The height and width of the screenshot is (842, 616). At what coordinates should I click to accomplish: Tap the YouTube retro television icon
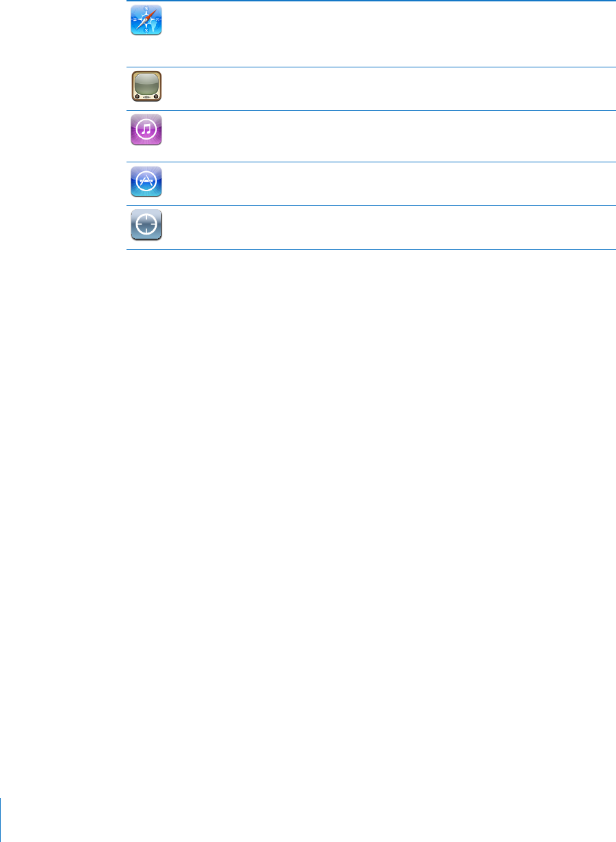coord(146,87)
